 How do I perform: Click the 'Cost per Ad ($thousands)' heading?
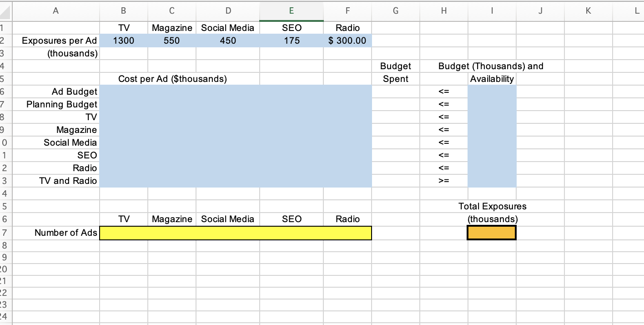click(172, 79)
